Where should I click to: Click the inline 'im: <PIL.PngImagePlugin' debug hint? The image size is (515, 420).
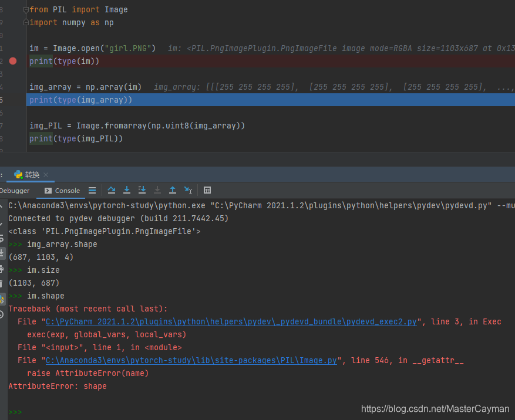pos(341,48)
